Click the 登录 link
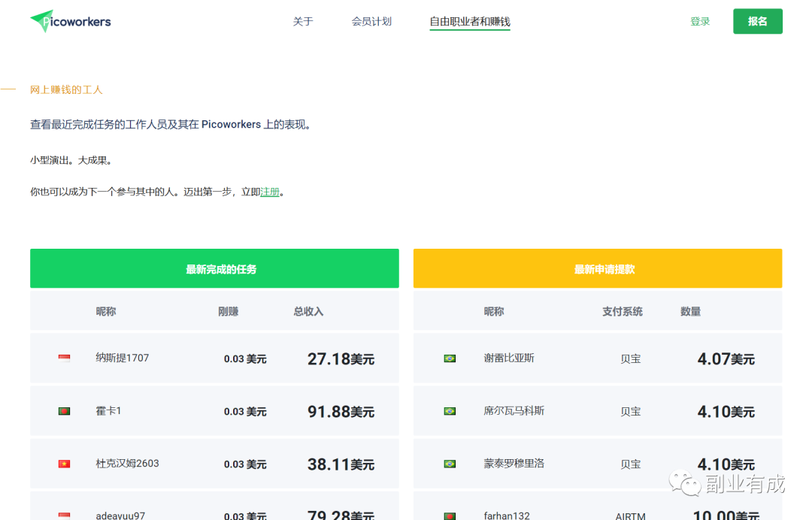 click(x=699, y=22)
